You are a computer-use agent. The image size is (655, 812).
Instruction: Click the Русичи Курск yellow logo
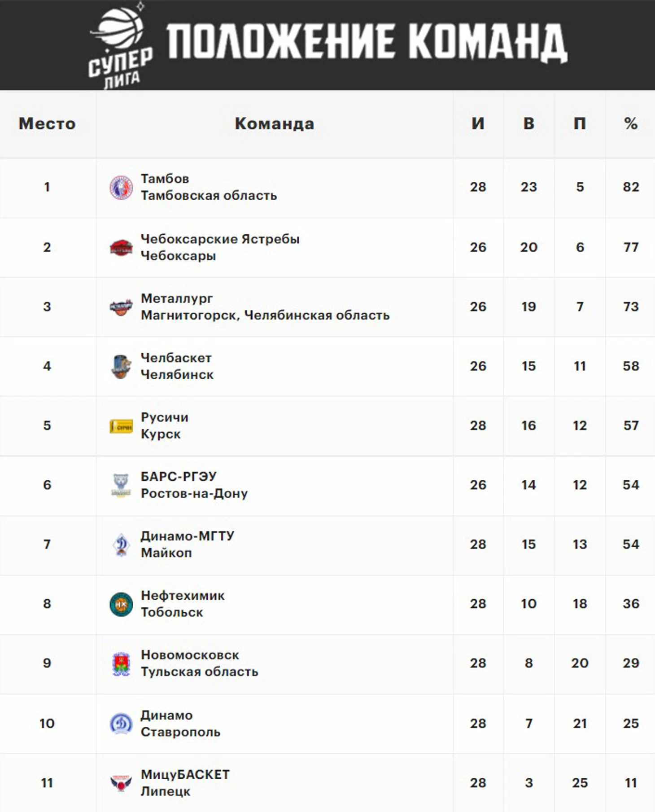(x=121, y=426)
